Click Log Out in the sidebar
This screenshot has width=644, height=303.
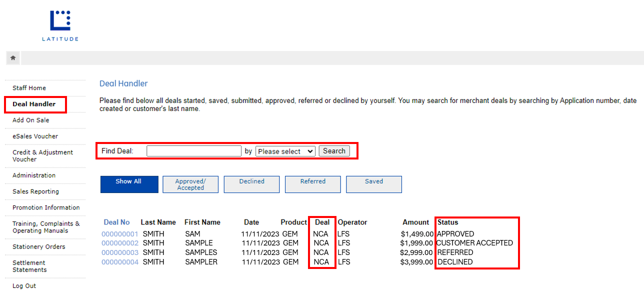coord(24,285)
